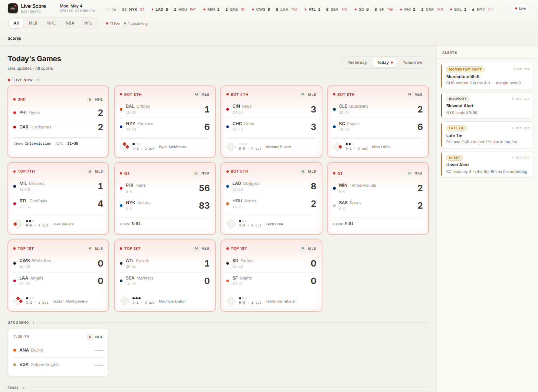Click base diamond icon in ATL Braves card
Screen dimensions: 538x392
(x=124, y=301)
